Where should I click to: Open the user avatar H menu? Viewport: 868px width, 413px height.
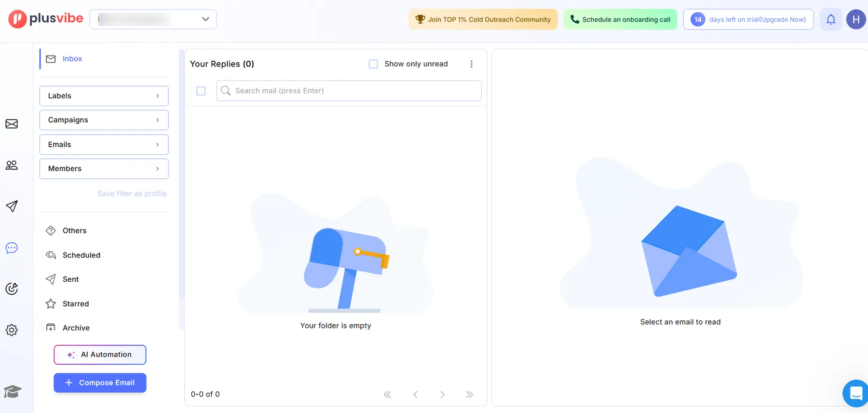[x=856, y=19]
